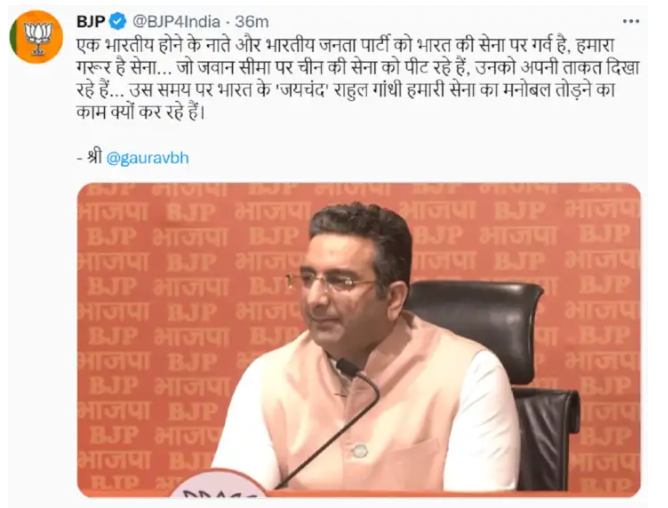Click the jacket button on speaker's vest
The image size is (668, 508).
pos(360,451)
